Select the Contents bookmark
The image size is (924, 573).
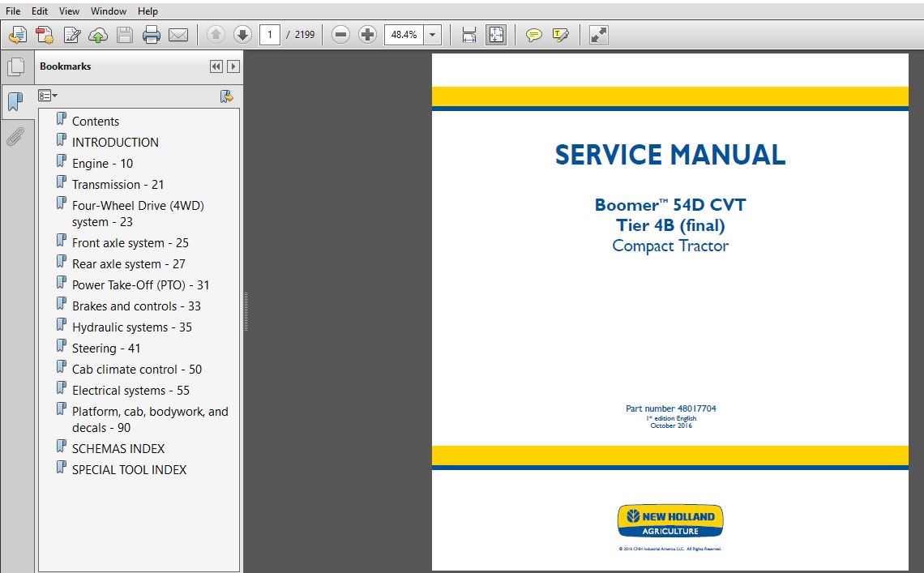pos(96,122)
